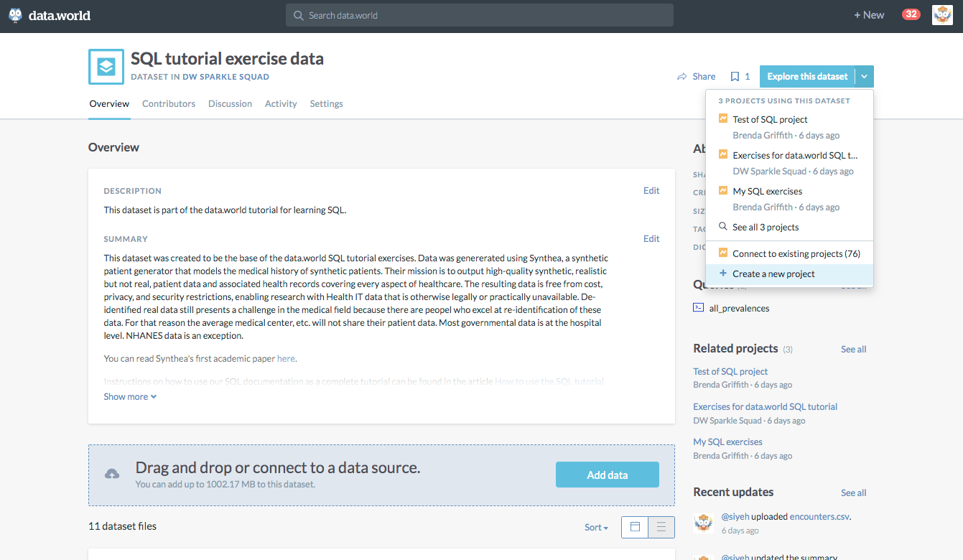Click the Search data.world field
Image resolution: width=963 pixels, height=560 pixels.
coord(480,15)
